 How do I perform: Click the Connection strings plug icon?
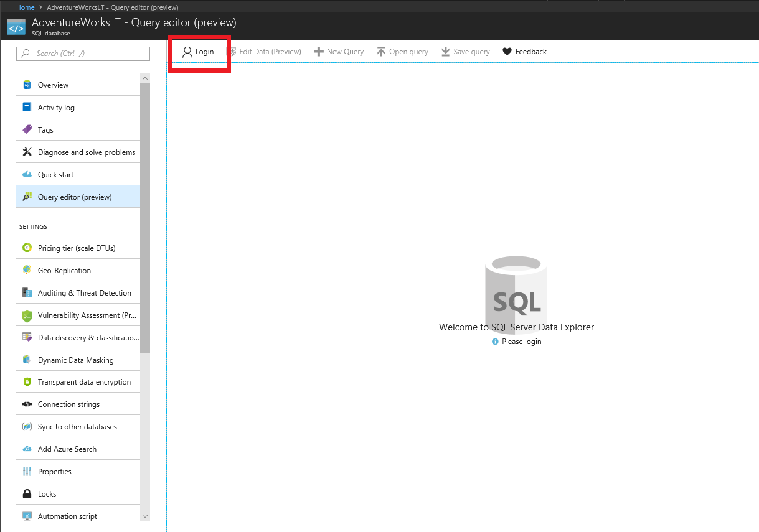click(27, 404)
